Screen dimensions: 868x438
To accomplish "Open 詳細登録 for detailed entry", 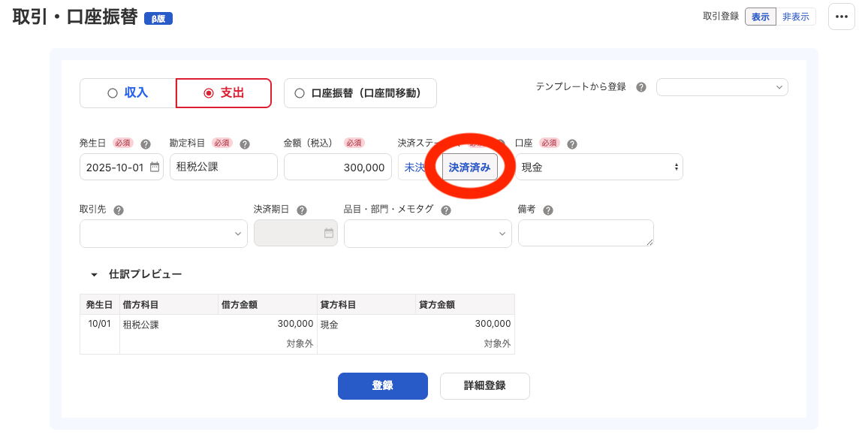I will [484, 385].
